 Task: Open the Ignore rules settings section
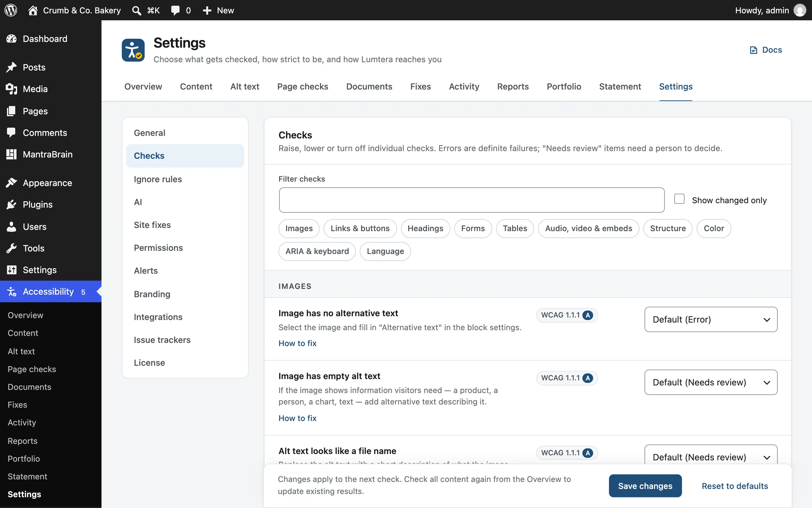pyautogui.click(x=185, y=179)
